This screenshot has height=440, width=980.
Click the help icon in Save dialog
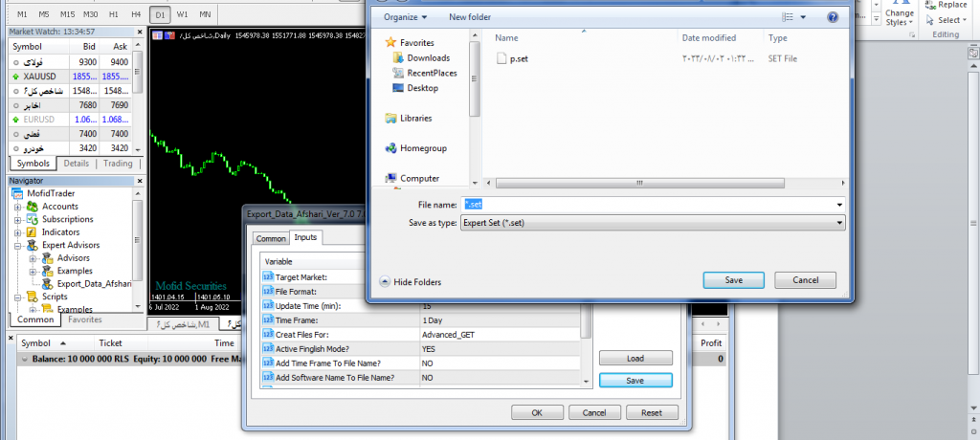(833, 17)
